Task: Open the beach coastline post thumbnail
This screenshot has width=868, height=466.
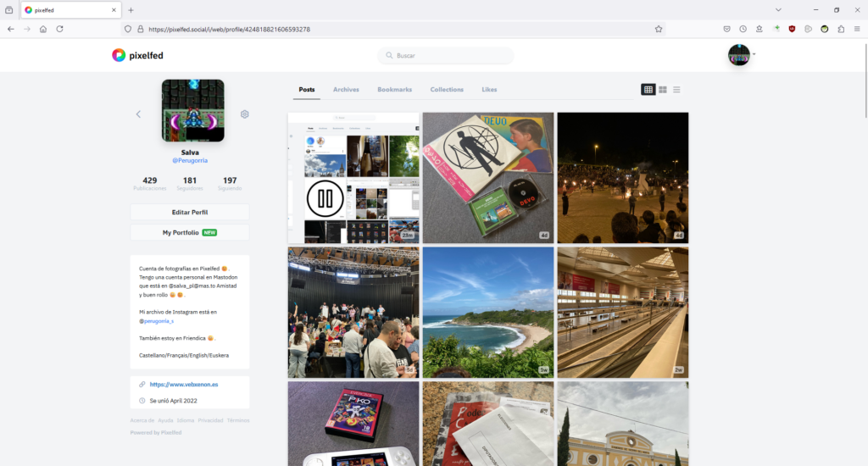Action: (488, 313)
